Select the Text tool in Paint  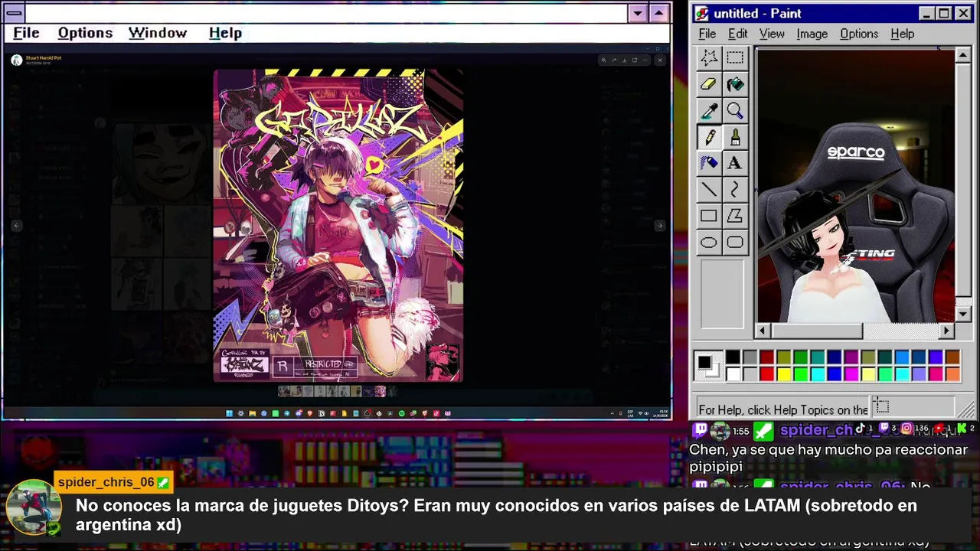[735, 163]
